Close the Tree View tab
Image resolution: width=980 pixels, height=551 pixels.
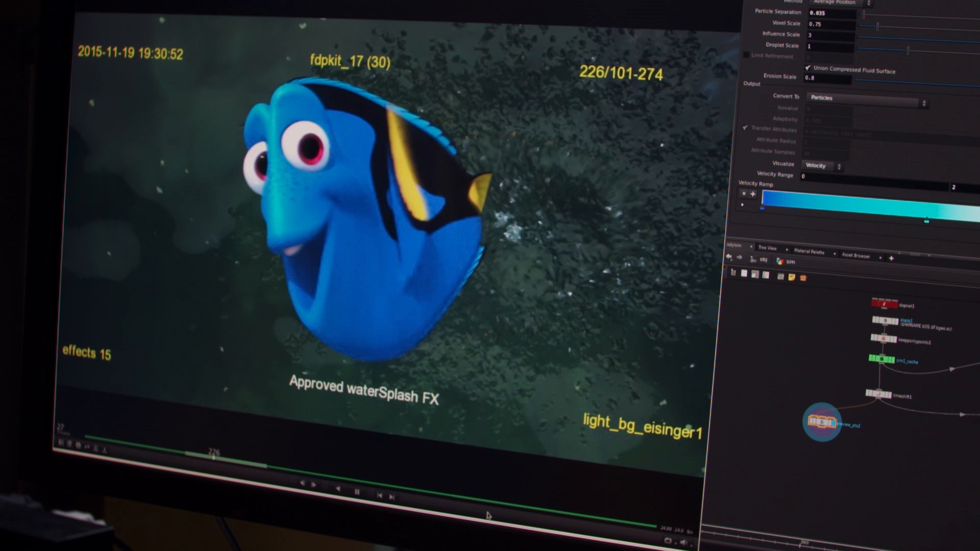tap(787, 249)
